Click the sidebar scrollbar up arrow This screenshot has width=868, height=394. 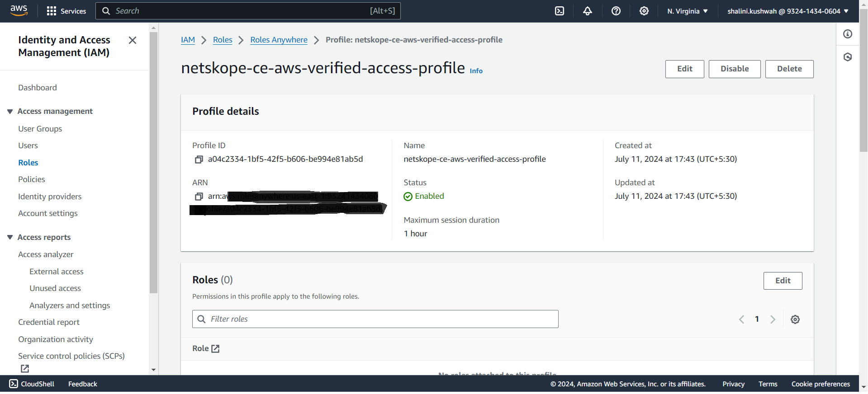click(153, 28)
